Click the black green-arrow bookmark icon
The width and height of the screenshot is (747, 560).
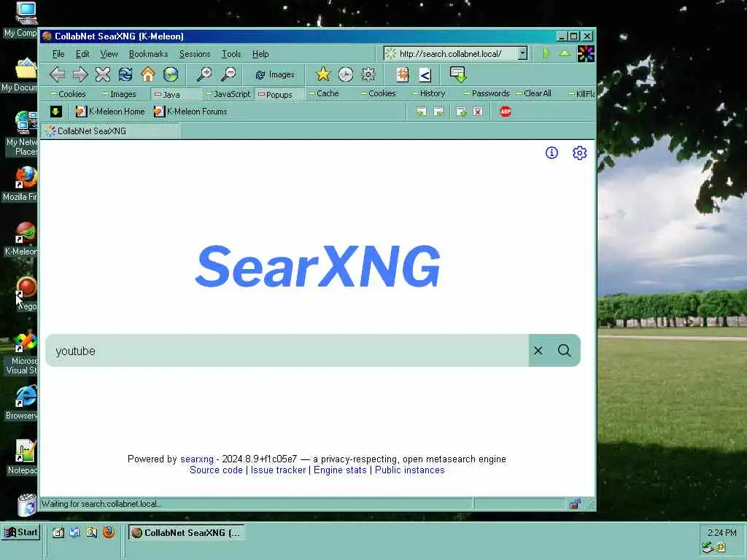(55, 112)
